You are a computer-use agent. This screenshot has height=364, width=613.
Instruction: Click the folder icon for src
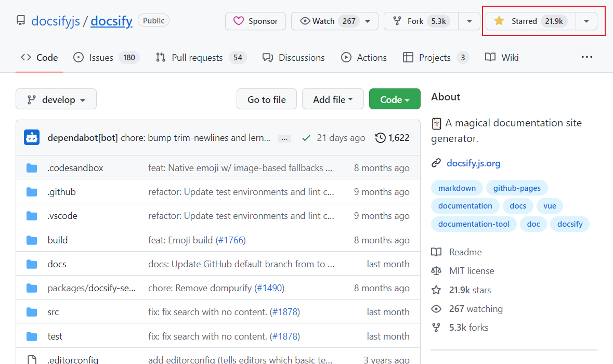(32, 312)
